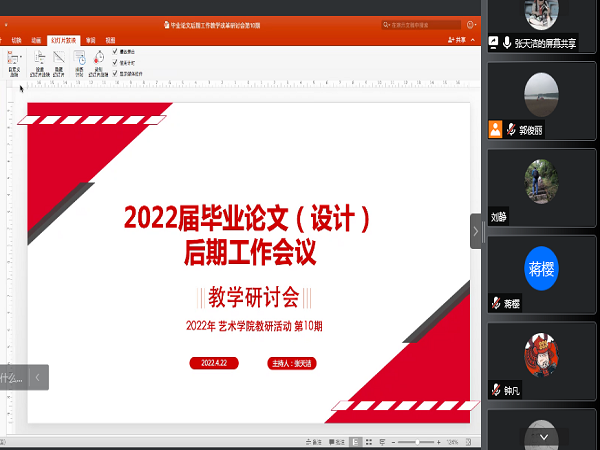Click the slide title 2022届毕业论文（设计）

click(247, 218)
